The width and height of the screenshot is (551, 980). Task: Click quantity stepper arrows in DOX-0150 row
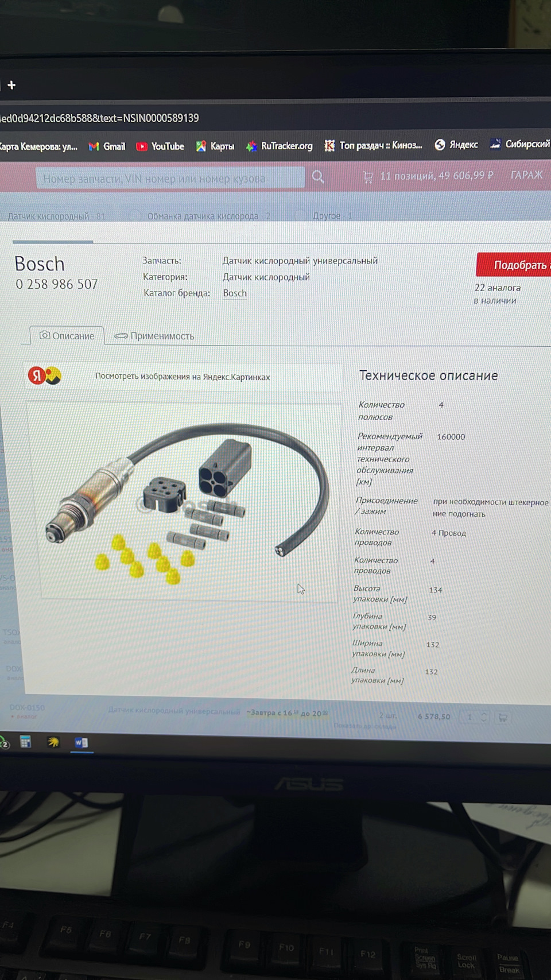click(484, 717)
